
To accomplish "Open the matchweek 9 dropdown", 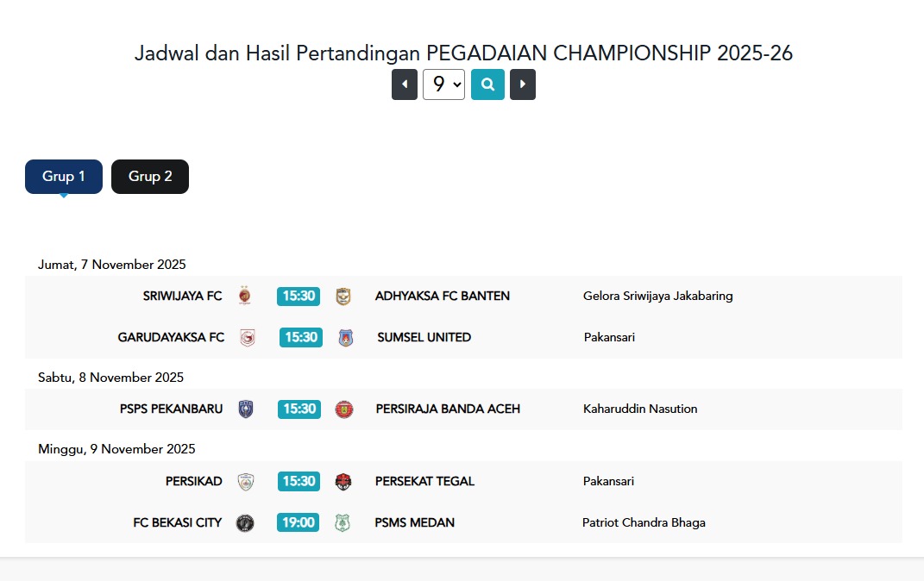I will [443, 84].
